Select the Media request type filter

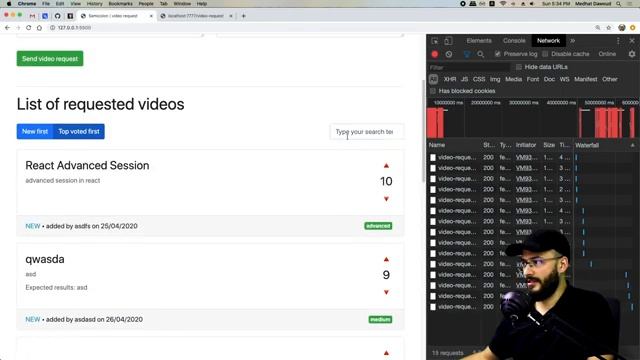[513, 79]
